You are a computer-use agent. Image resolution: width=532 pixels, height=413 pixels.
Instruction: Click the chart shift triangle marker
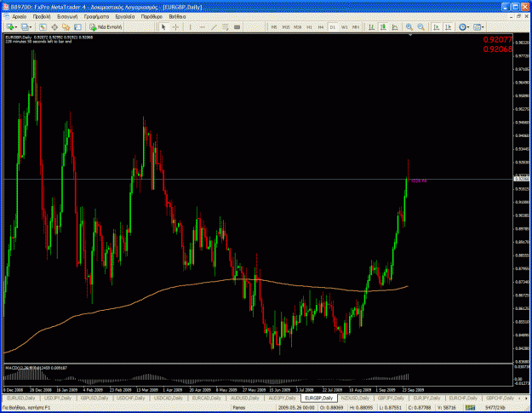click(410, 35)
